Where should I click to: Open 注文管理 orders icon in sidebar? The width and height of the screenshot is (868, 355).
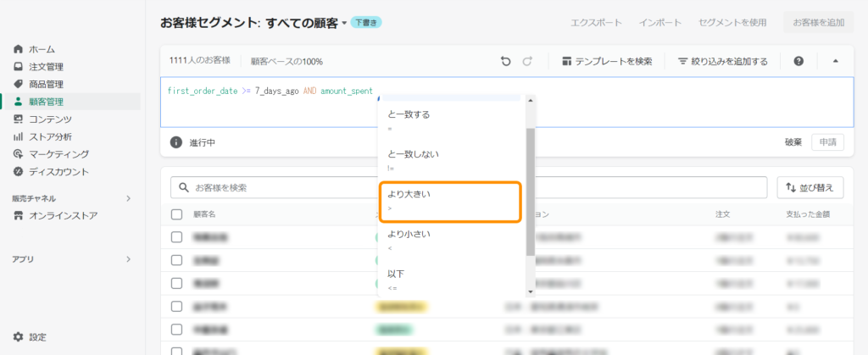click(18, 67)
